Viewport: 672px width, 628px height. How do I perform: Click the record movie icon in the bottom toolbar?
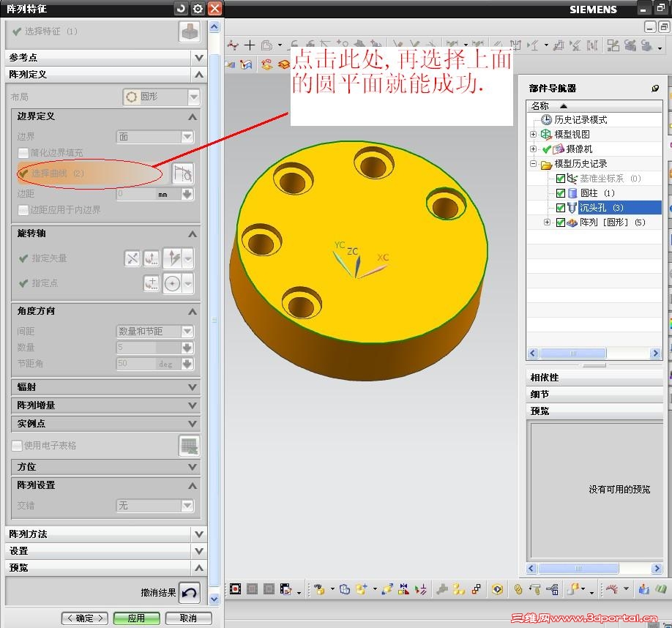pyautogui.click(x=235, y=589)
